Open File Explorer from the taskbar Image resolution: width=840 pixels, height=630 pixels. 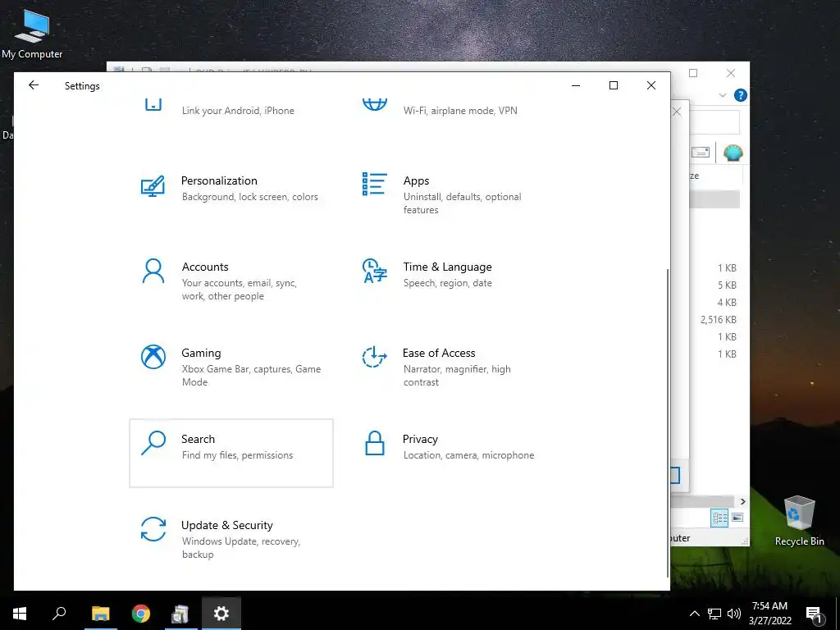[100, 614]
